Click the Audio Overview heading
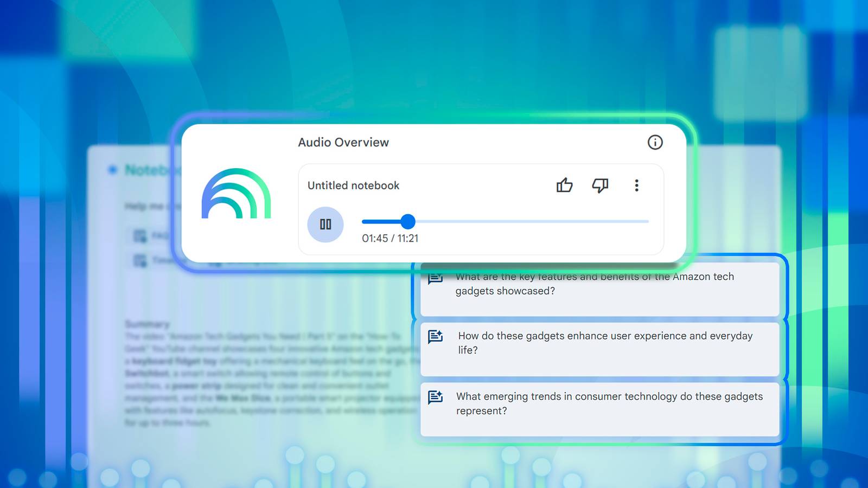 [343, 142]
